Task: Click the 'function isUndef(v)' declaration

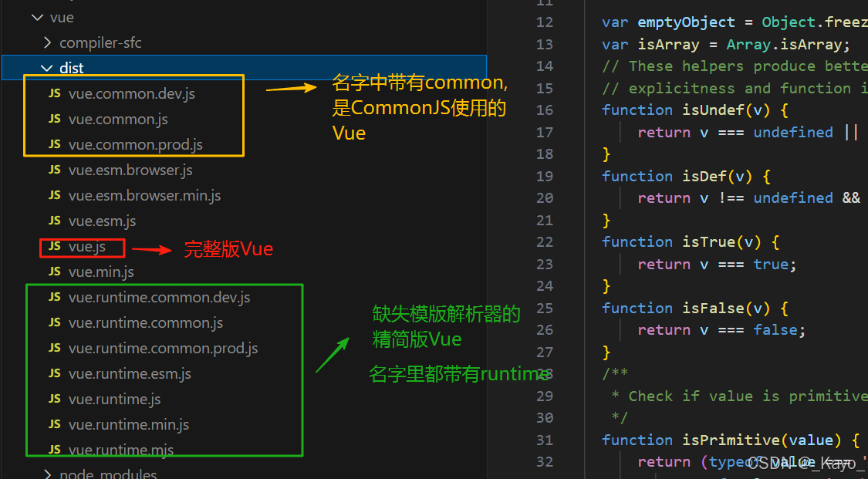Action: click(x=694, y=110)
